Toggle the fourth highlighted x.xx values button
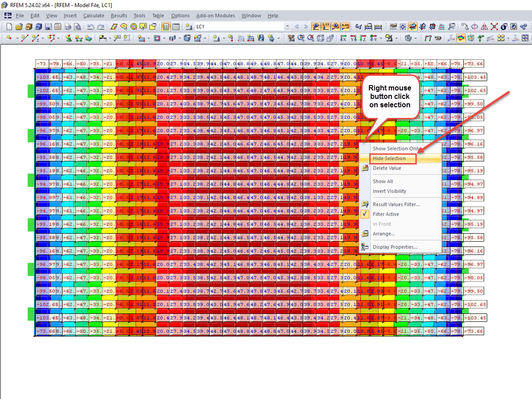This screenshot has height=399, width=532. (345, 27)
